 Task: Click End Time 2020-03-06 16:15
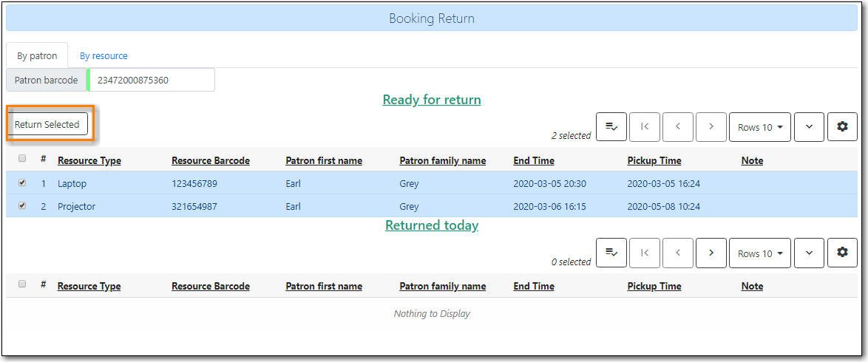pyautogui.click(x=549, y=206)
